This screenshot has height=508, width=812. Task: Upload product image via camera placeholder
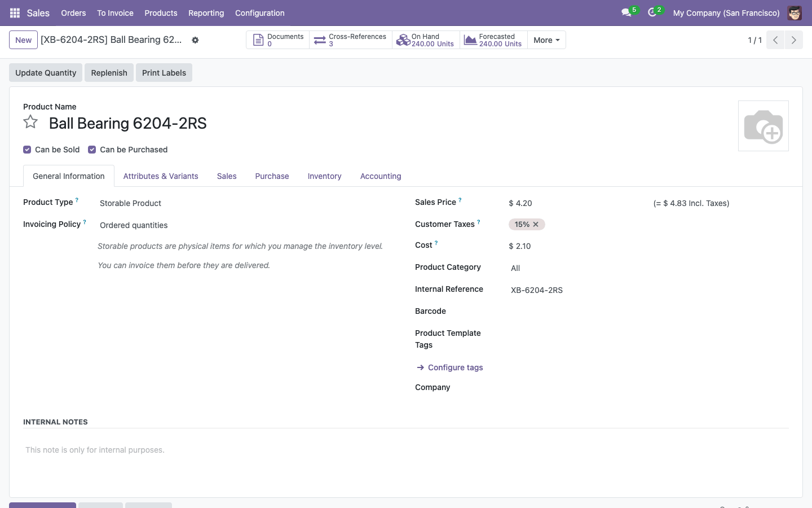(764, 126)
